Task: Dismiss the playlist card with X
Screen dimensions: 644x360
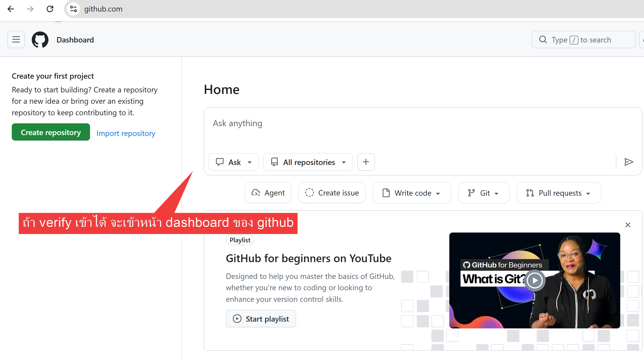Action: pyautogui.click(x=627, y=225)
